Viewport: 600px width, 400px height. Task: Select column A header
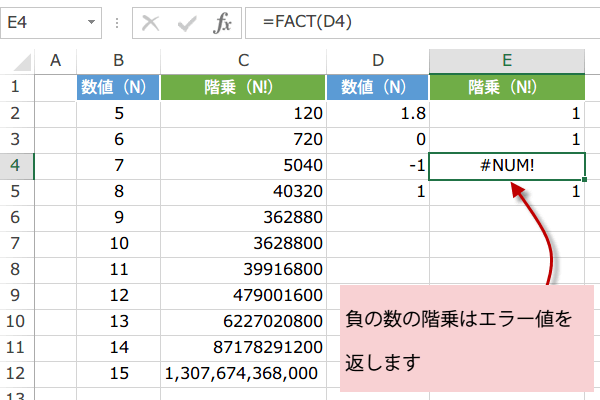55,60
